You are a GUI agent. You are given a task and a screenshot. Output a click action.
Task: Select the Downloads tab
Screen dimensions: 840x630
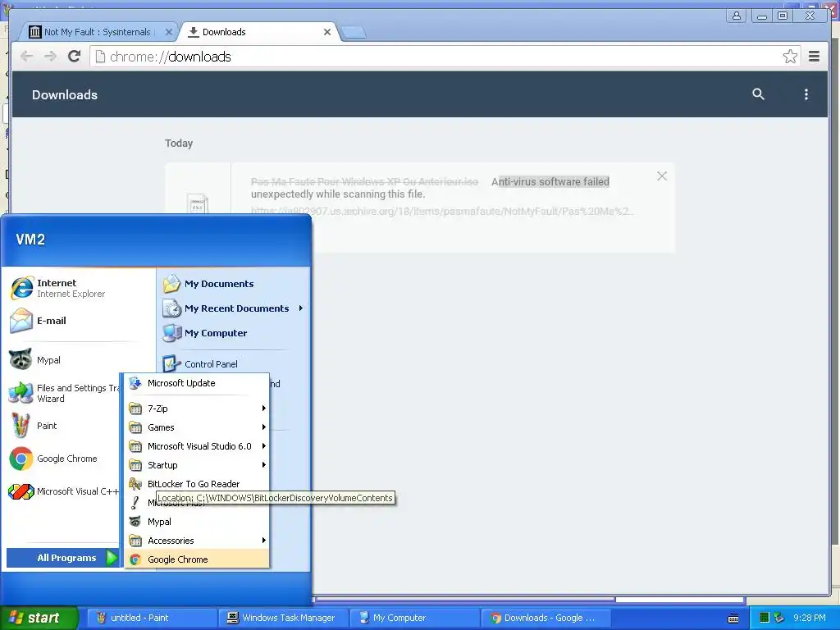257,32
